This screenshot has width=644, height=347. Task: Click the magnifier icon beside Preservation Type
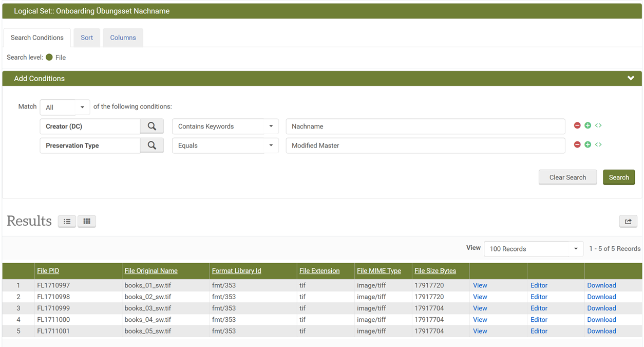coord(152,145)
